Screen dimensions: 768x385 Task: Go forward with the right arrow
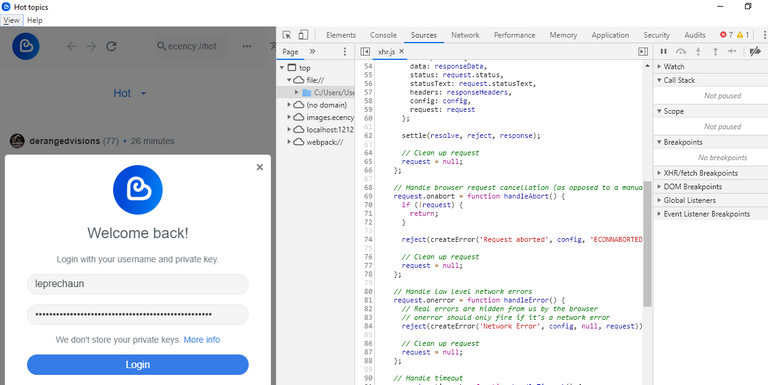pyautogui.click(x=91, y=47)
